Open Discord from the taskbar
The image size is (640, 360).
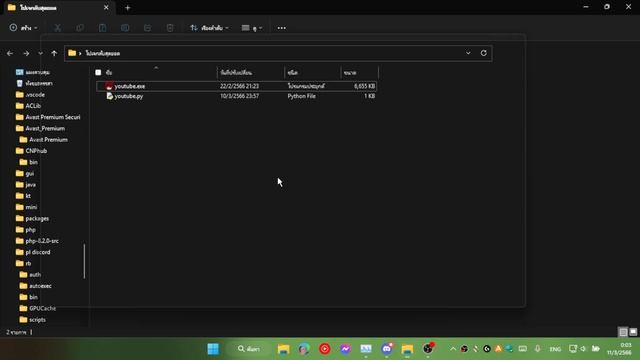(x=387, y=349)
